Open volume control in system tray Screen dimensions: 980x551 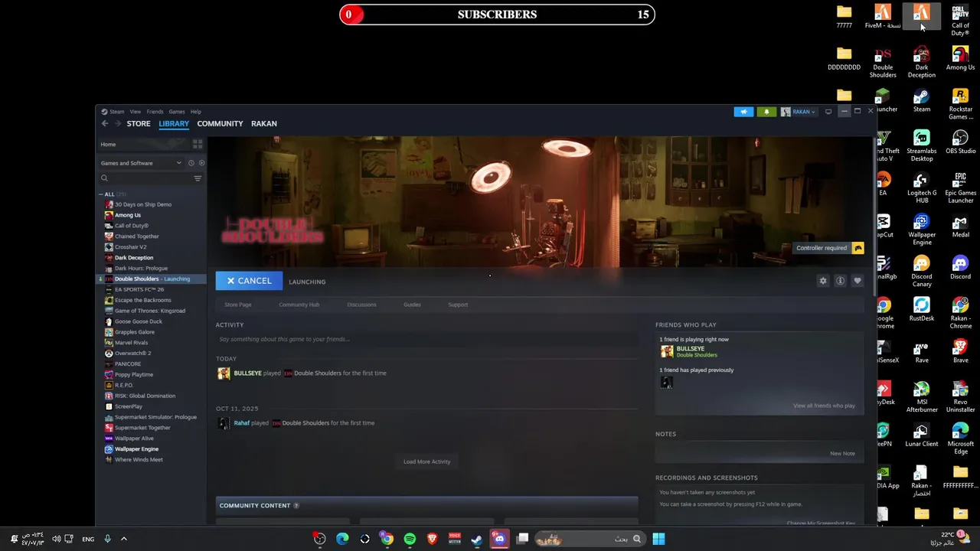tap(56, 539)
